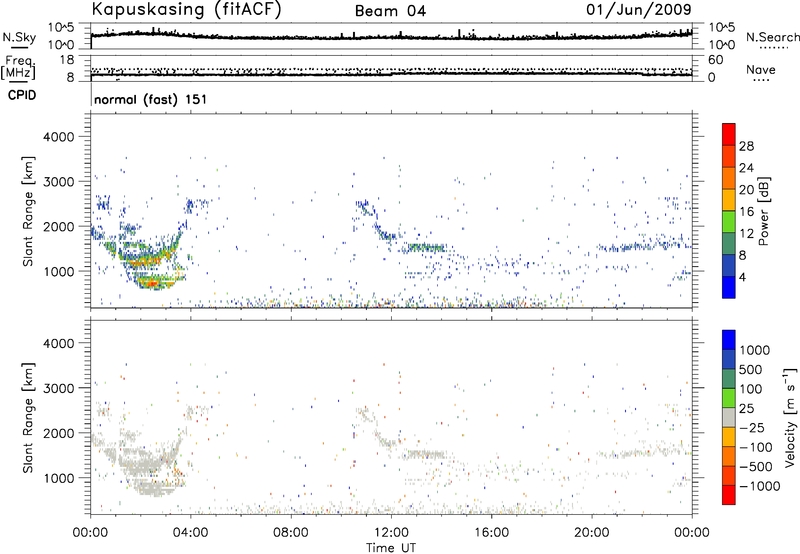The height and width of the screenshot is (554, 800).
Task: Click the date '01/Jun/2009'
Action: pos(639,10)
